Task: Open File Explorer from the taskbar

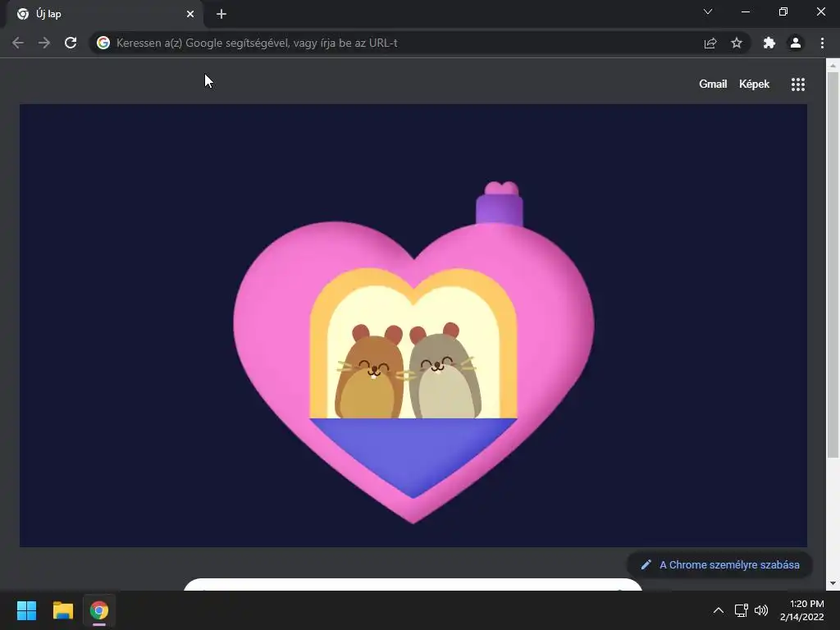Action: click(x=62, y=610)
